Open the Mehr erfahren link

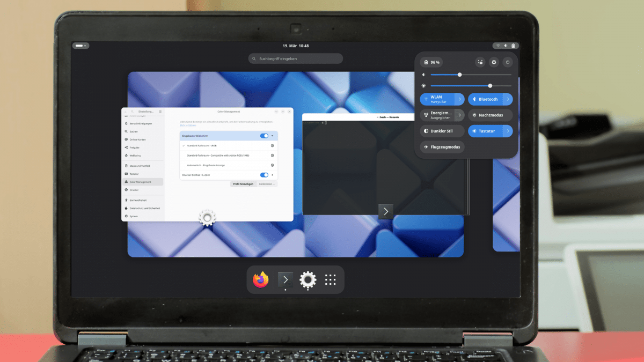click(188, 125)
